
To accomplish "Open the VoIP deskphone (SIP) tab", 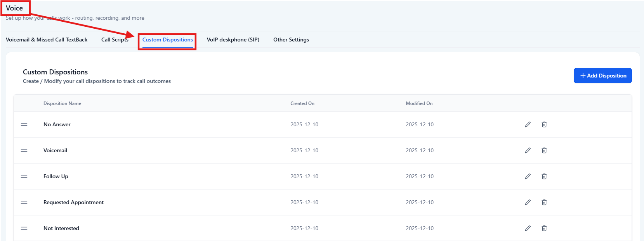I will click(233, 40).
